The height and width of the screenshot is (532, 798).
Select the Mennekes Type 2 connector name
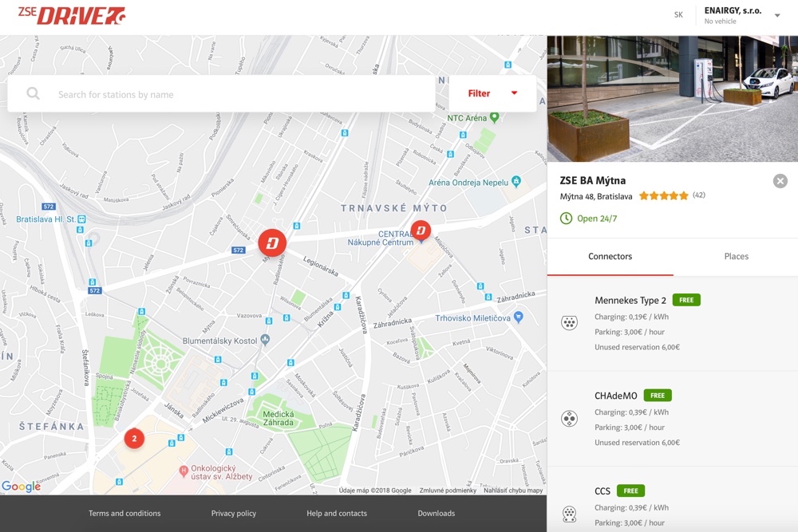tap(630, 301)
